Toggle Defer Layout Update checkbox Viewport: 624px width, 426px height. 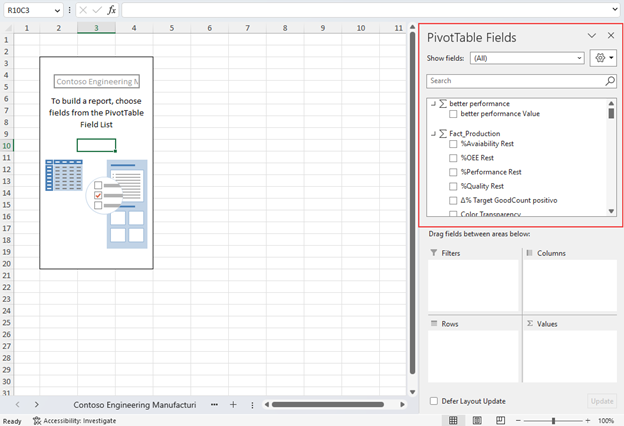[434, 401]
